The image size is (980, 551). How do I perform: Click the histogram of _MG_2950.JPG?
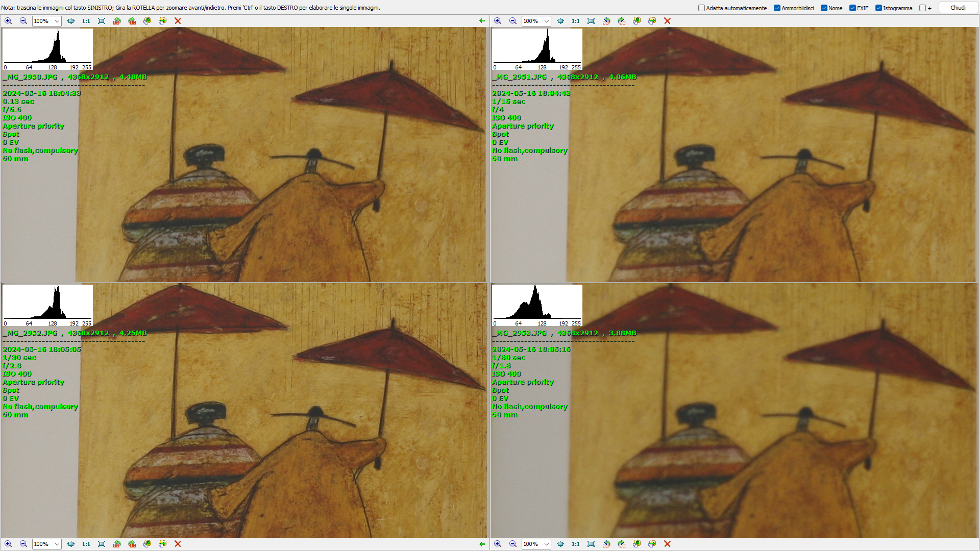(47, 49)
